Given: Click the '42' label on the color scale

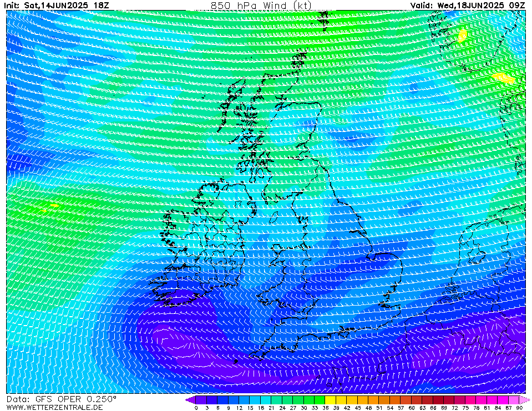Looking at the screenshot, I should [x=347, y=408].
